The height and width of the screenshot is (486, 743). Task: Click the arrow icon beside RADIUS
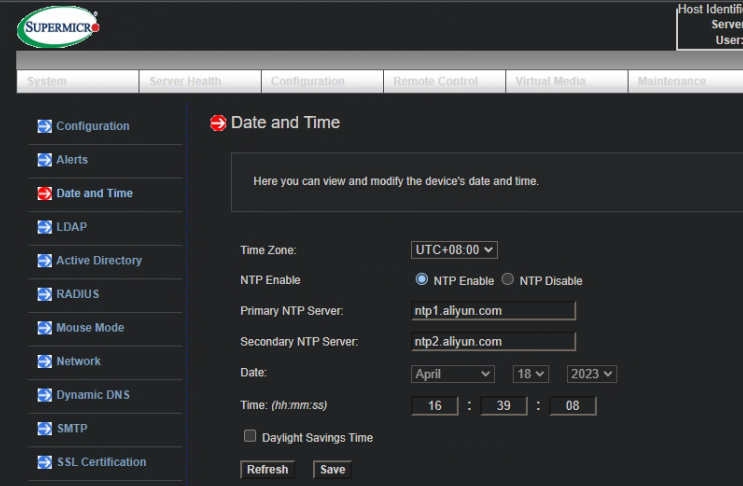(x=45, y=294)
